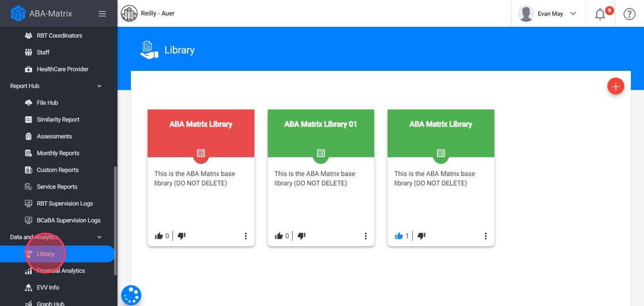Open the help question mark icon
The width and height of the screenshot is (644, 306).
tap(629, 14)
